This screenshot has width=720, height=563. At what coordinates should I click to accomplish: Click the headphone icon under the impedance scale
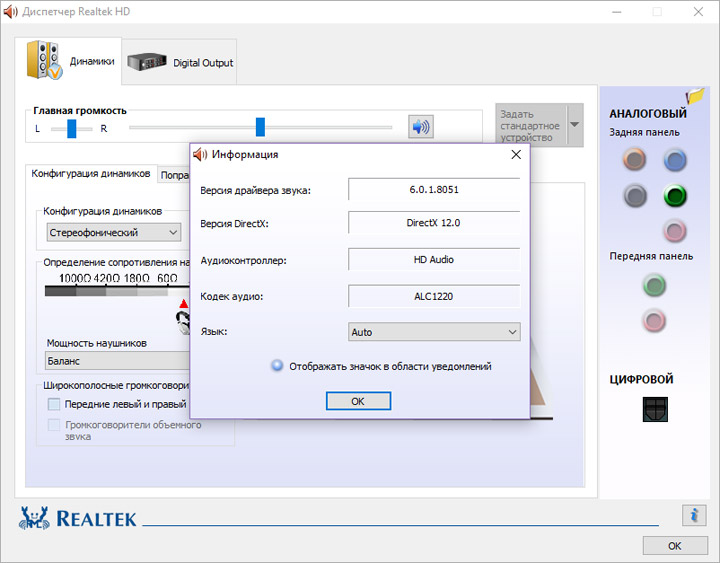[183, 322]
